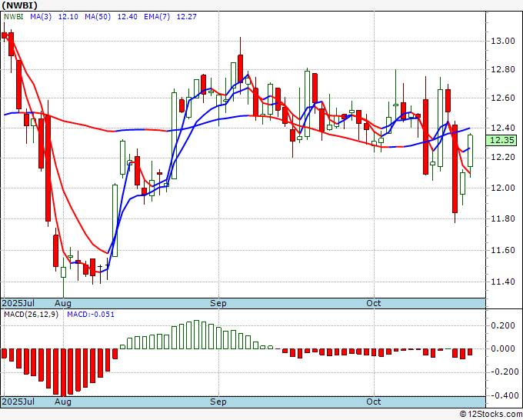Click the Oct label on MACD timeline
523x420 pixels.
point(374,402)
